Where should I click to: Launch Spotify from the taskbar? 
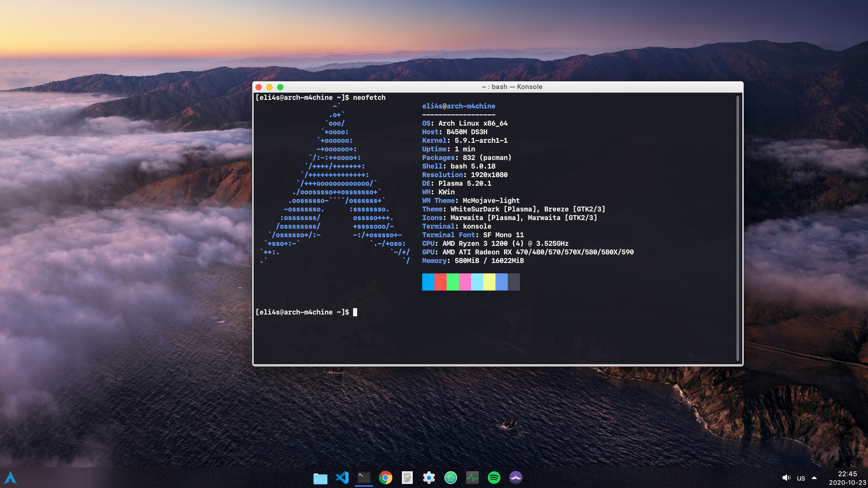(x=494, y=478)
